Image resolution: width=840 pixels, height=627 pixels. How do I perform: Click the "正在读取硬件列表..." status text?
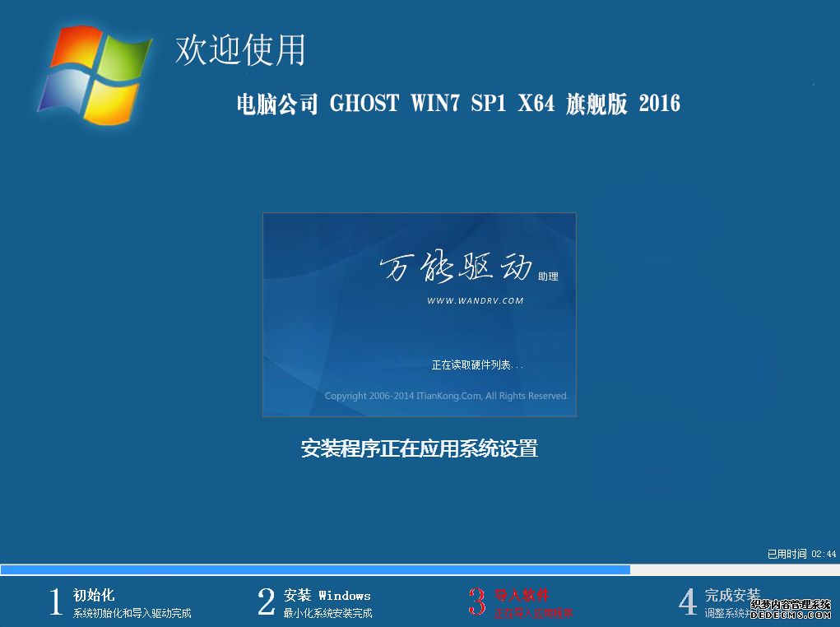[477, 365]
